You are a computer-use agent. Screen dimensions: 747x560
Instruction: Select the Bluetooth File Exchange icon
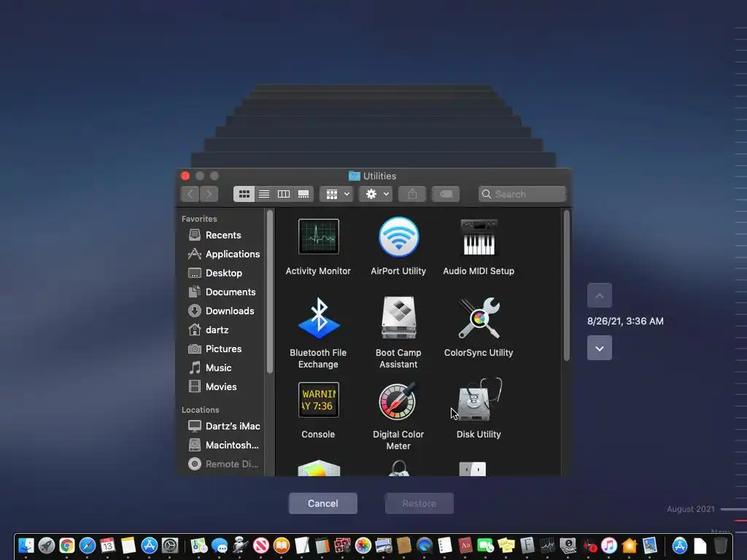tap(319, 318)
